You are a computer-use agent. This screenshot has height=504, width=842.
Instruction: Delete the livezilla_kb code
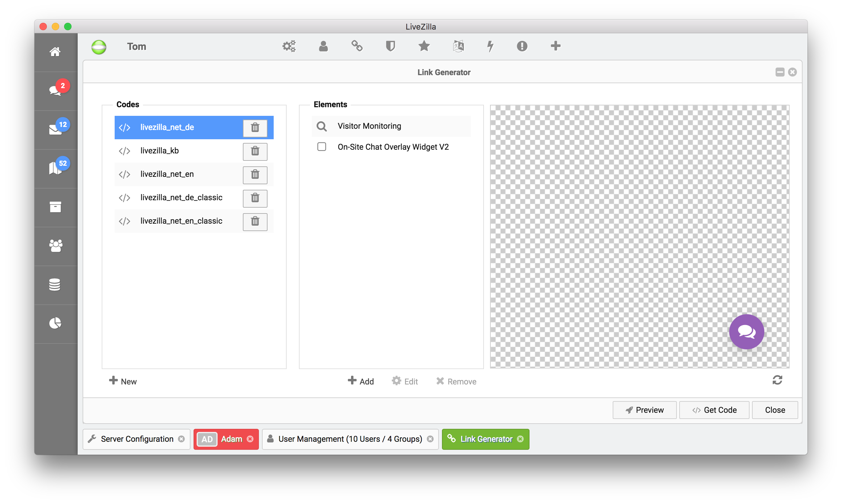255,151
